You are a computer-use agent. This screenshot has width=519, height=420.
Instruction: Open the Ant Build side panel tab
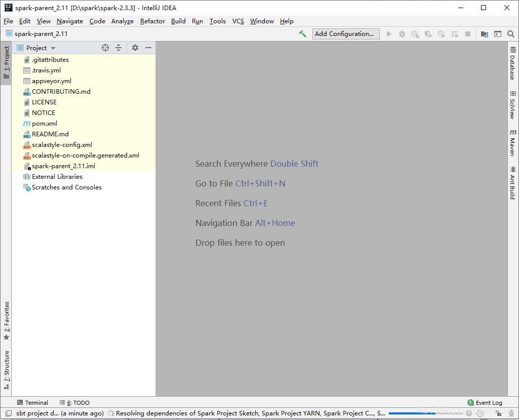point(513,183)
